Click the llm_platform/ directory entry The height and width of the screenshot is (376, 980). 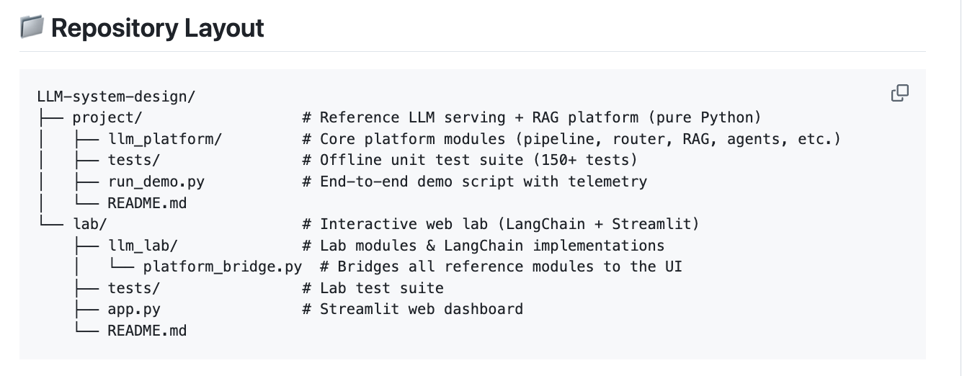pyautogui.click(x=165, y=139)
